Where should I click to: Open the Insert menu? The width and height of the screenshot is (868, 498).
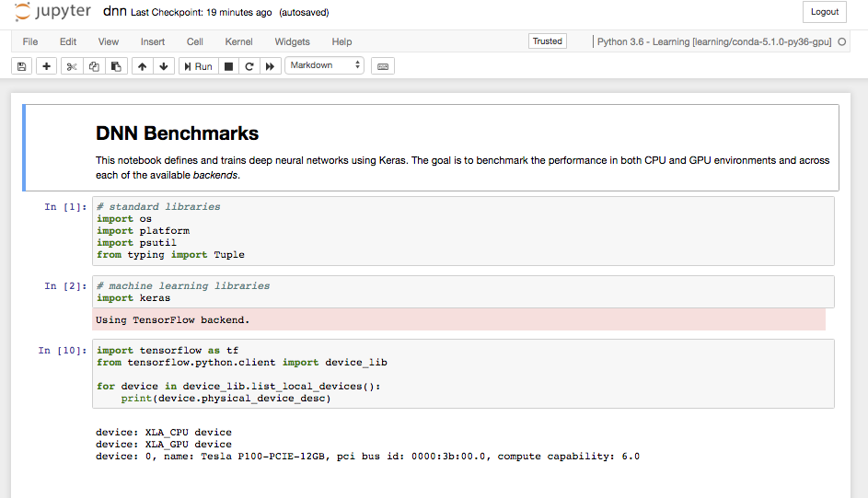point(153,41)
